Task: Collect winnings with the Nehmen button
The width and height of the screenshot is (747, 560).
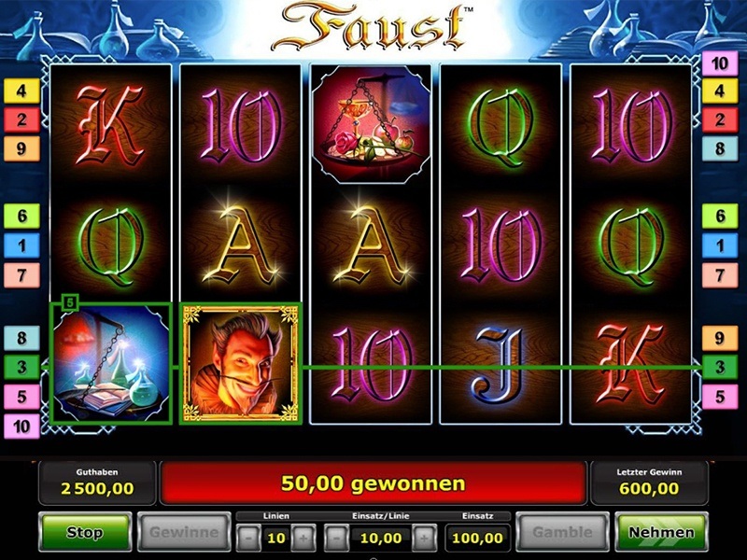Action: click(x=662, y=532)
